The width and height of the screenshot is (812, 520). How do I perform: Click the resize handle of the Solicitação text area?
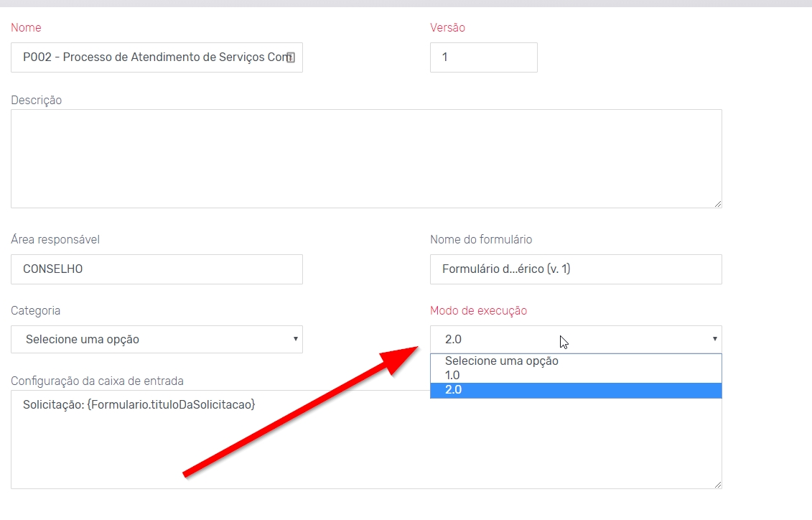point(717,485)
